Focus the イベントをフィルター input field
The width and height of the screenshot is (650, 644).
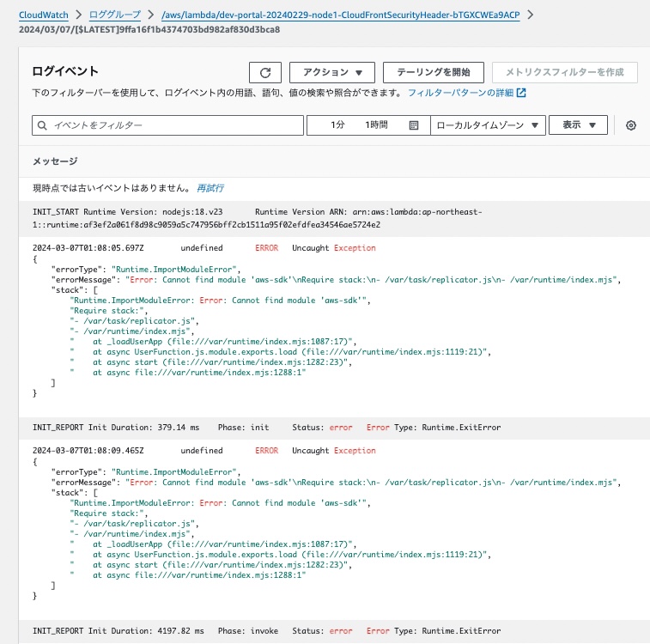167,125
